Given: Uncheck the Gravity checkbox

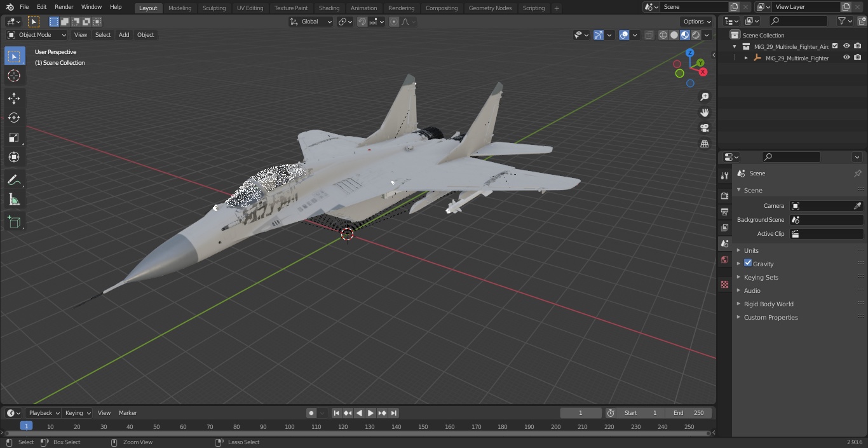Looking at the screenshot, I should coord(748,263).
